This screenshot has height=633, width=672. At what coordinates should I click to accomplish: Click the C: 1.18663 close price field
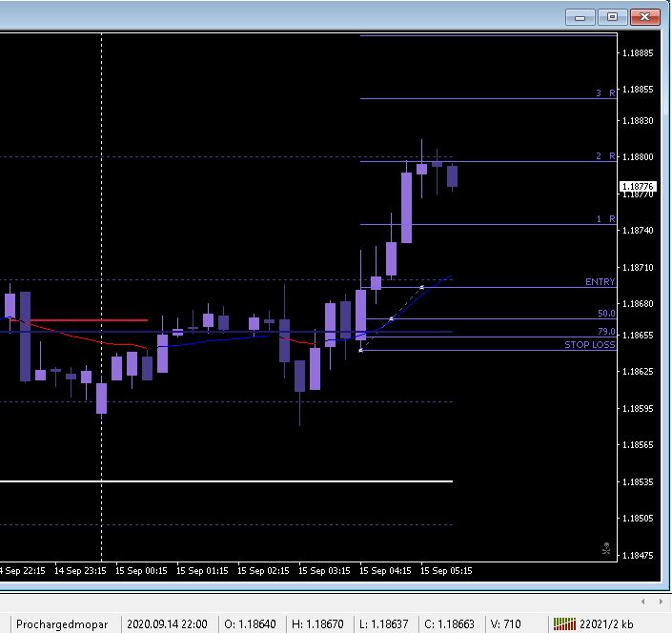pyautogui.click(x=449, y=624)
